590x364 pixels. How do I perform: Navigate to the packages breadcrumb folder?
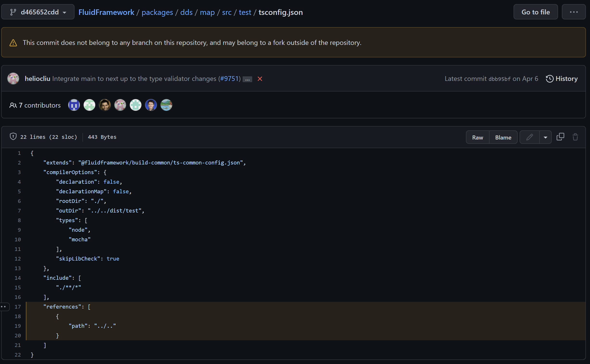tap(157, 12)
